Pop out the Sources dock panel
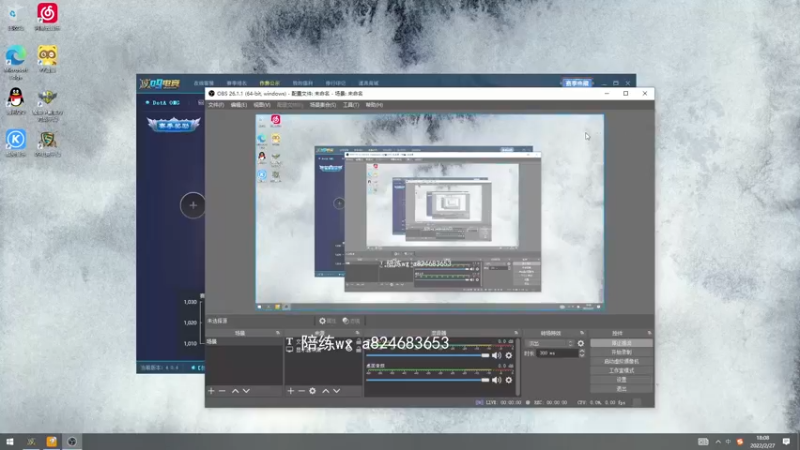This screenshot has height=450, width=800. click(357, 333)
